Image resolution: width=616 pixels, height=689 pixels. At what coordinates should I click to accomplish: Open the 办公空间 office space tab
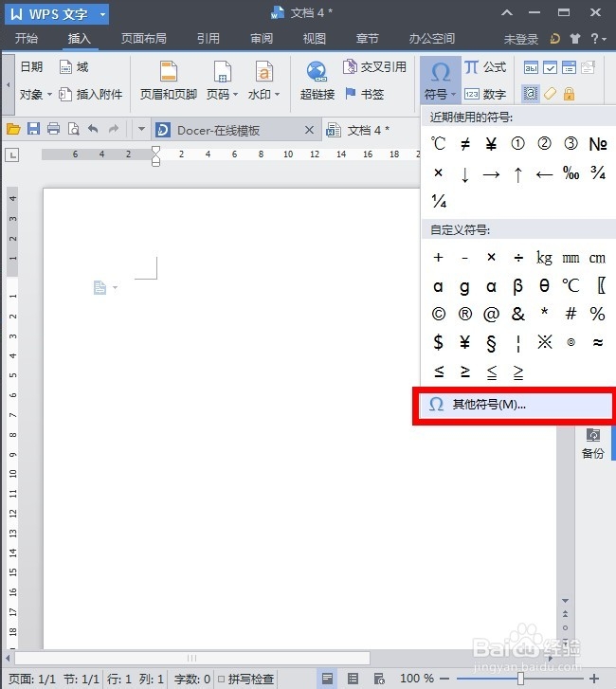pos(431,39)
